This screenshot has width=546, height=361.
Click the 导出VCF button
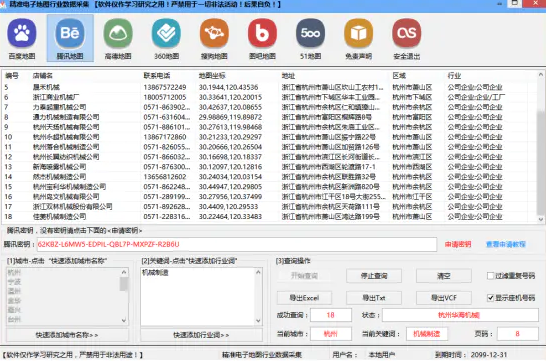tap(444, 298)
